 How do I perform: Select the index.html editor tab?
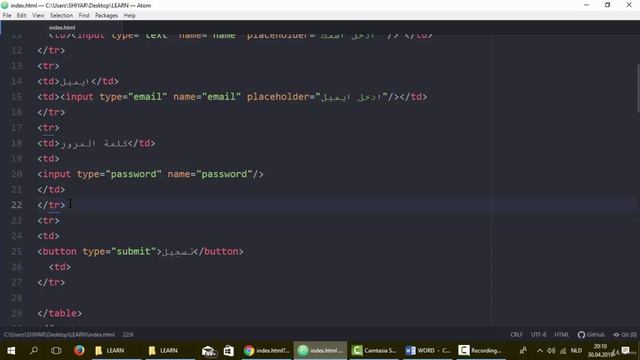coord(62,27)
